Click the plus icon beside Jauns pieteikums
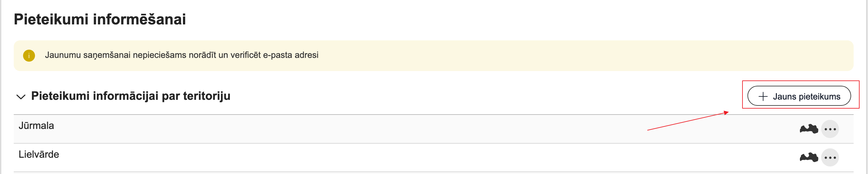 pyautogui.click(x=763, y=97)
